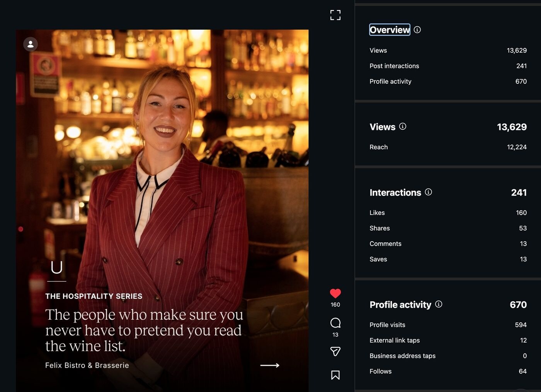Like the post with the heart icon
The width and height of the screenshot is (541, 392).
point(335,293)
